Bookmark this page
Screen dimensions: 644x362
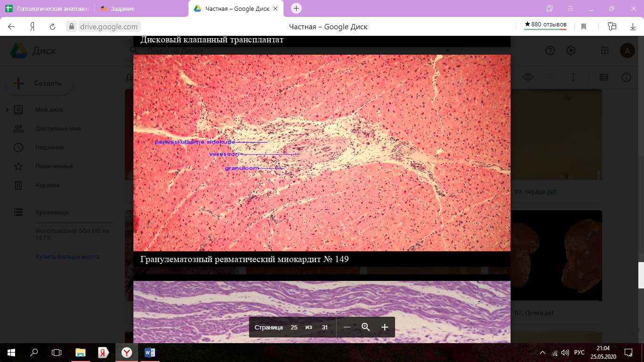pos(584,27)
